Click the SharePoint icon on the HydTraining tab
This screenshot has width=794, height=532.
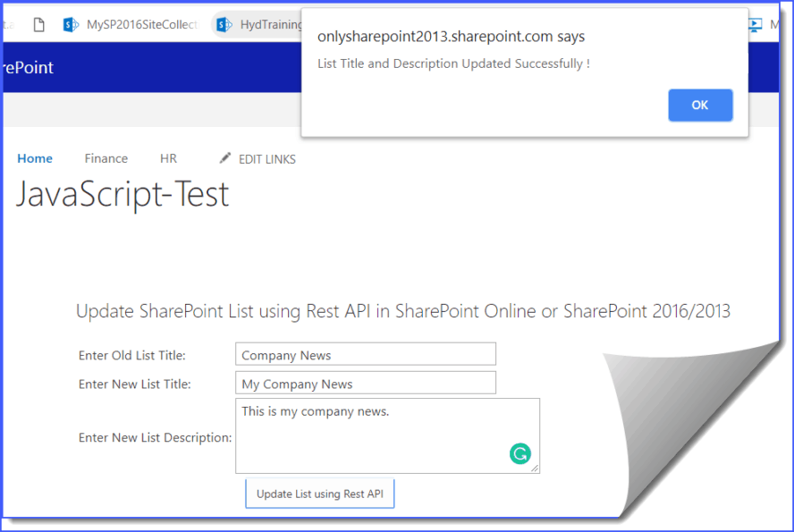pos(223,24)
